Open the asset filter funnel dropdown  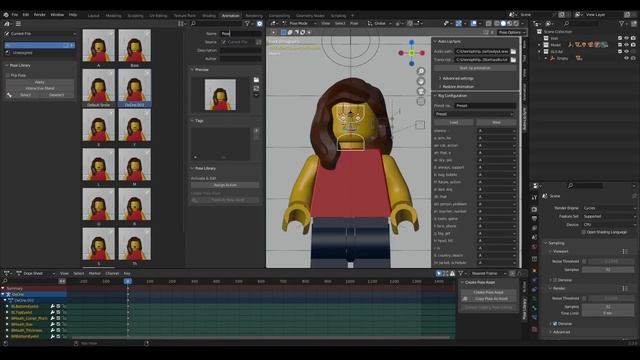(248, 24)
